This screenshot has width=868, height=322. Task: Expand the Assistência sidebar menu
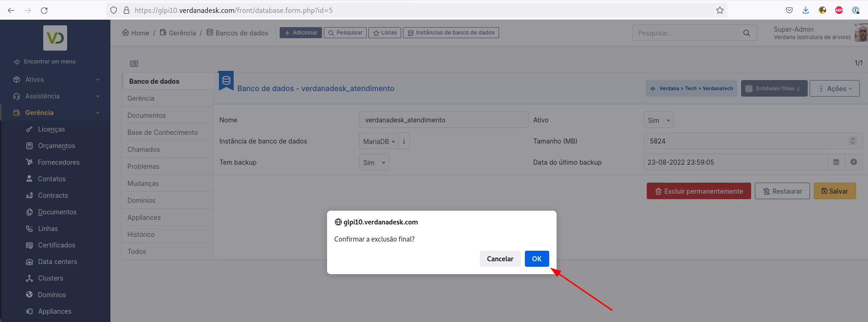click(55, 96)
